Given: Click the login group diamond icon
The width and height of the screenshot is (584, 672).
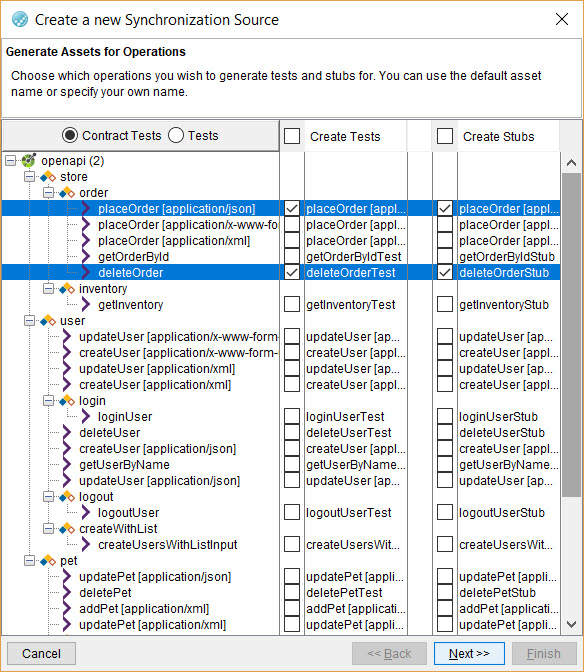Looking at the screenshot, I should click(x=67, y=401).
